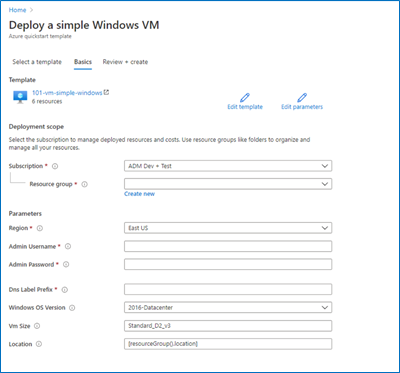Click the info icon next to Region
The width and height of the screenshot is (400, 373).
click(40, 228)
